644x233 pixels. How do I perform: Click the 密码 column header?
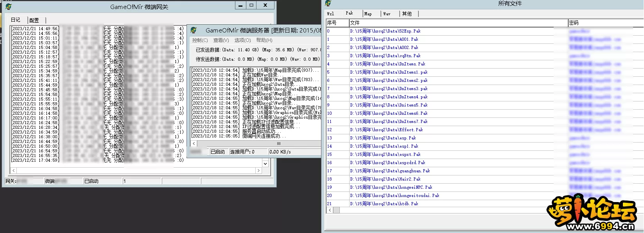click(606, 23)
